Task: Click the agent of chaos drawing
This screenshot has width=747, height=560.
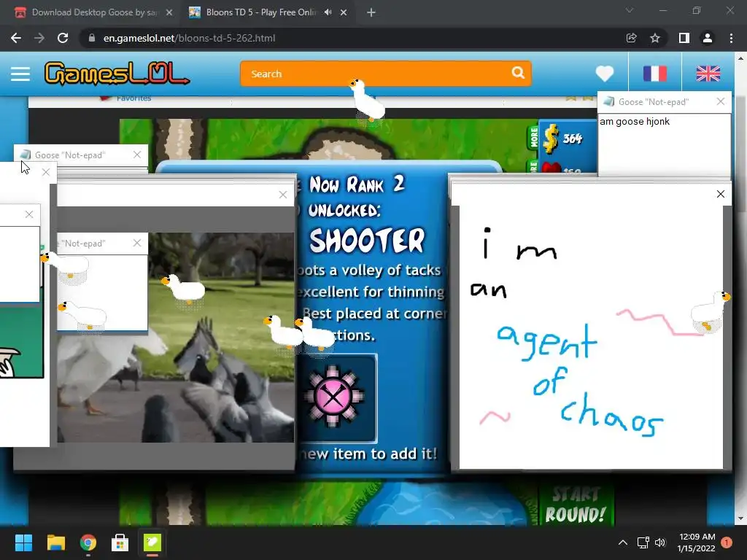Action: click(x=591, y=337)
